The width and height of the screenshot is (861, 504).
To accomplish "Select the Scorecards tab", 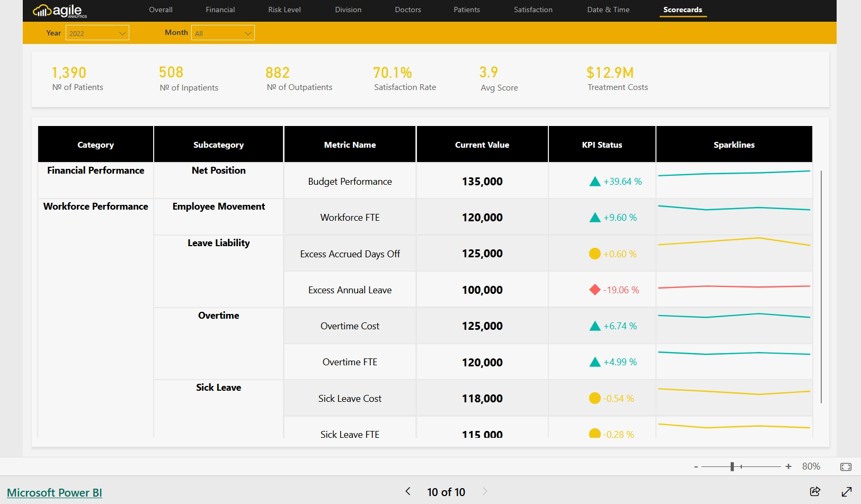I will pos(683,10).
